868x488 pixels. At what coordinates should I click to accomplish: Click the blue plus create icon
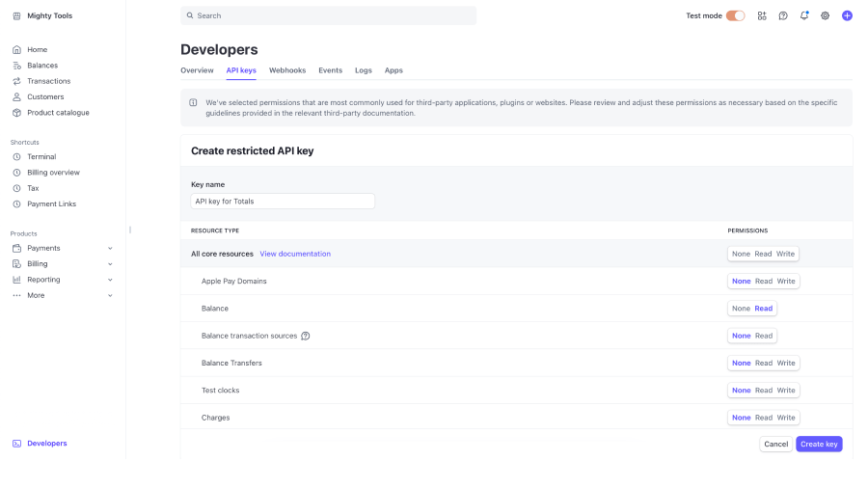click(x=847, y=16)
